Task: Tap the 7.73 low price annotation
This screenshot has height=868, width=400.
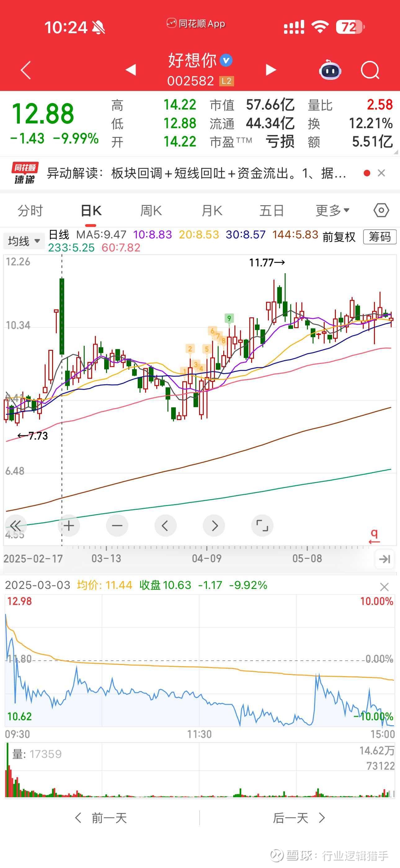Action: pyautogui.click(x=33, y=436)
